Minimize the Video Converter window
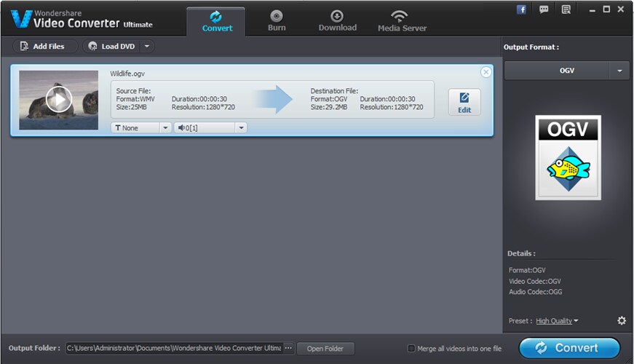Image resolution: width=634 pixels, height=364 pixels. pyautogui.click(x=592, y=9)
